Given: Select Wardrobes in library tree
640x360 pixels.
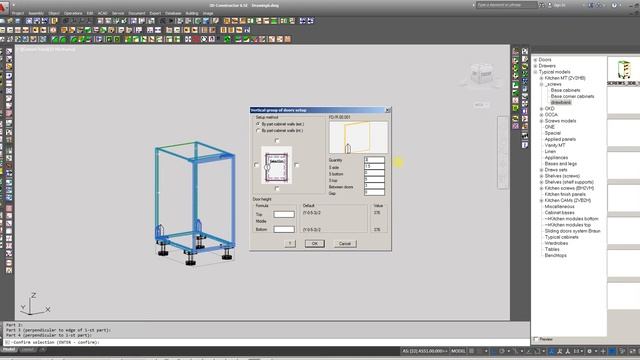Looking at the screenshot, I should click(556, 243).
